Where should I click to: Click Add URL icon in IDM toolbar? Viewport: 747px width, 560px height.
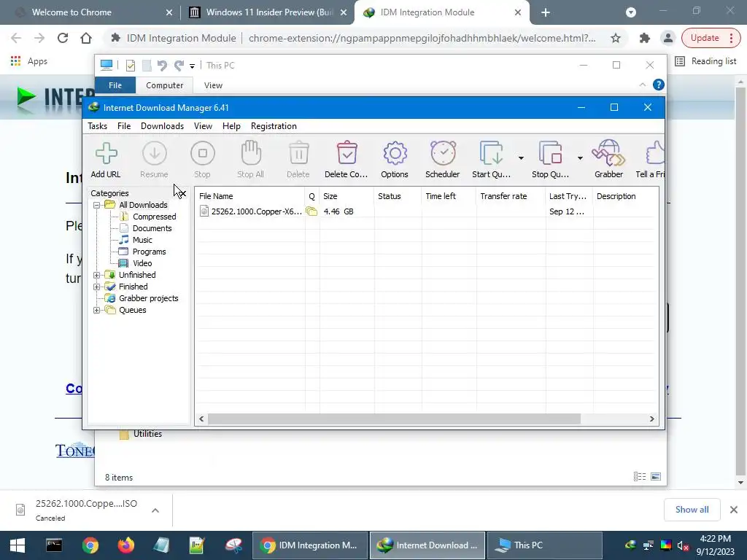click(107, 153)
